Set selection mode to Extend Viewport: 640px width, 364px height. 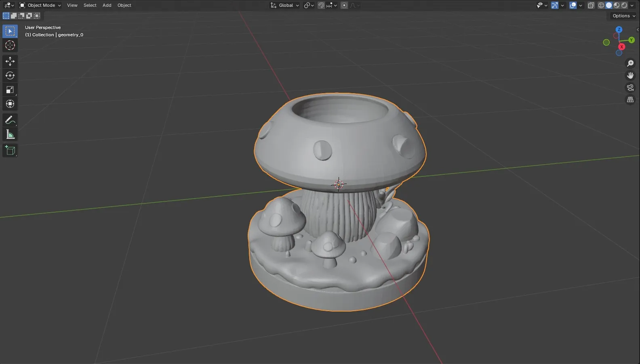14,16
